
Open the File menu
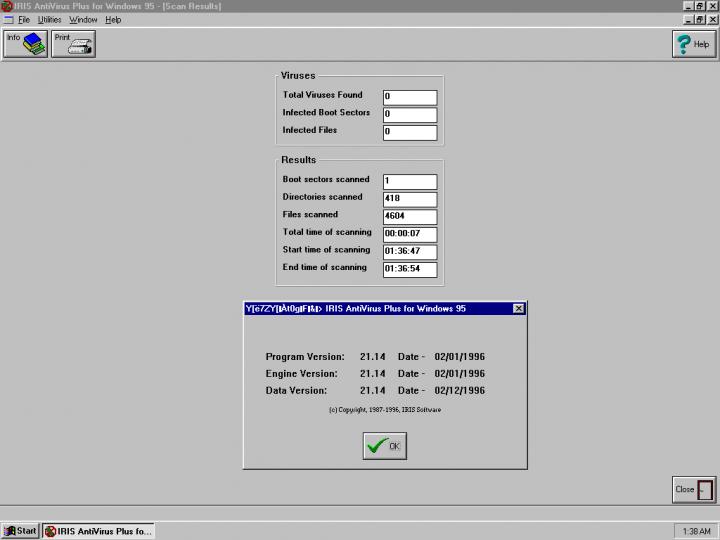(23, 20)
